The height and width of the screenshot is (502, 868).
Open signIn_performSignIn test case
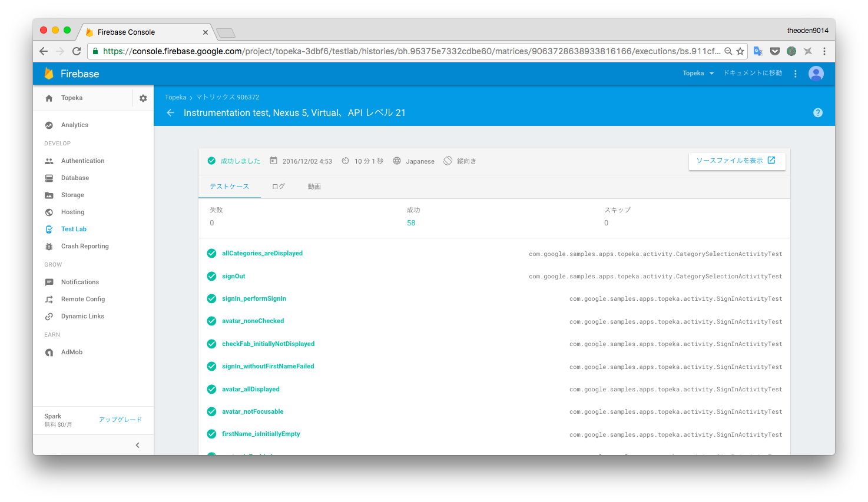254,299
